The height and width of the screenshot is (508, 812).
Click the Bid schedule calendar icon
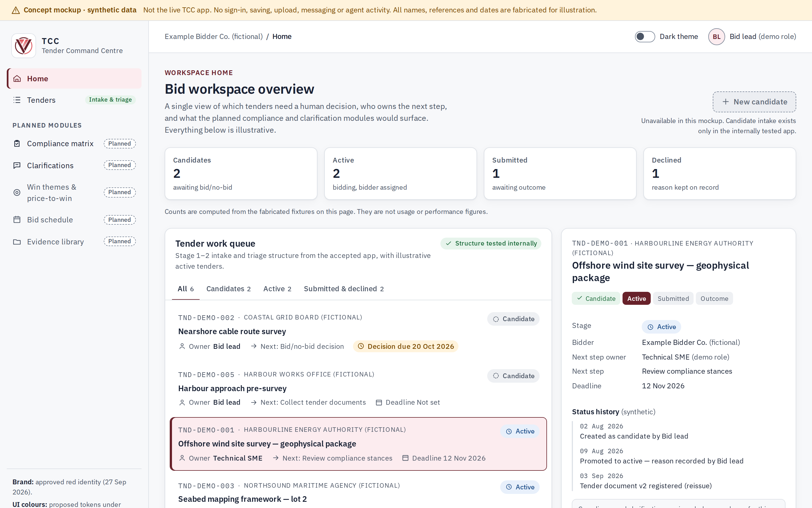17,220
